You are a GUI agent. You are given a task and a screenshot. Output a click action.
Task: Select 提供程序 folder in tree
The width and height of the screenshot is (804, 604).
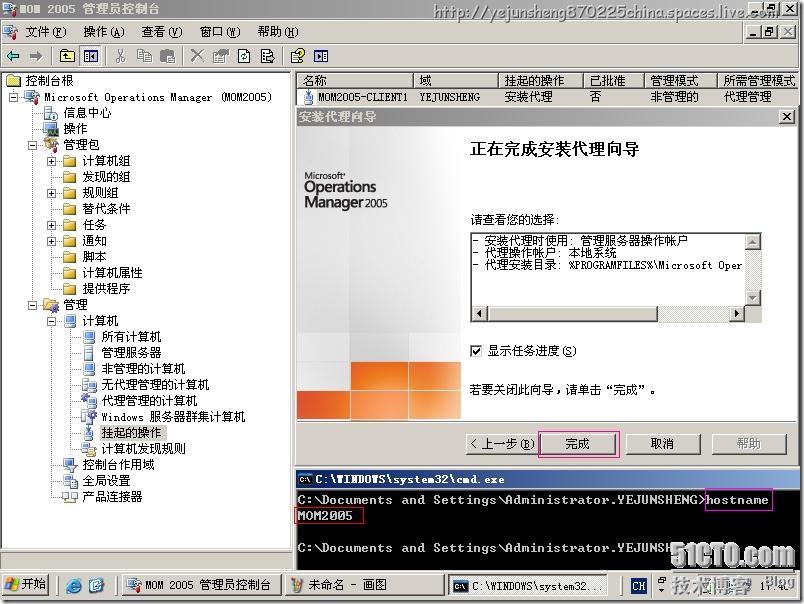(106, 289)
